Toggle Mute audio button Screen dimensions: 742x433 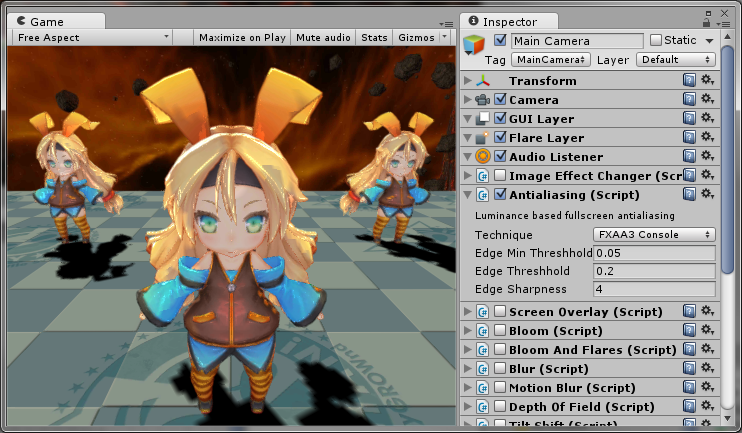point(323,37)
